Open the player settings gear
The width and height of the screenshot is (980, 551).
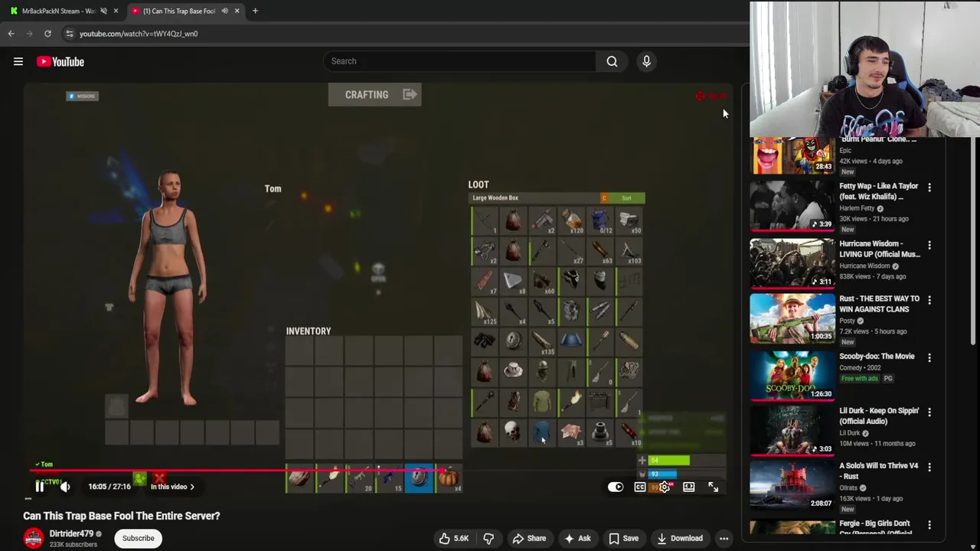[x=665, y=487]
